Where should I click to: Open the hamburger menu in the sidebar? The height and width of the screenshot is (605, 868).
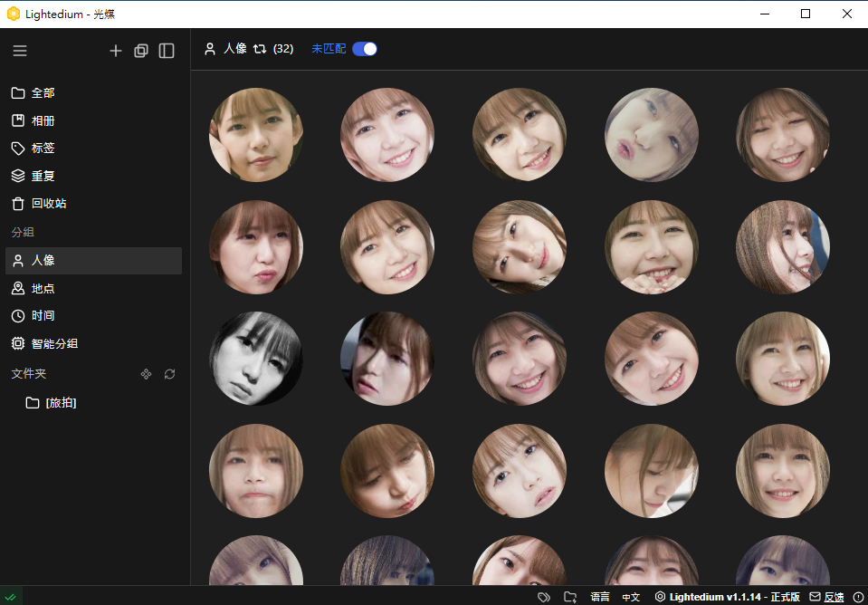[20, 51]
